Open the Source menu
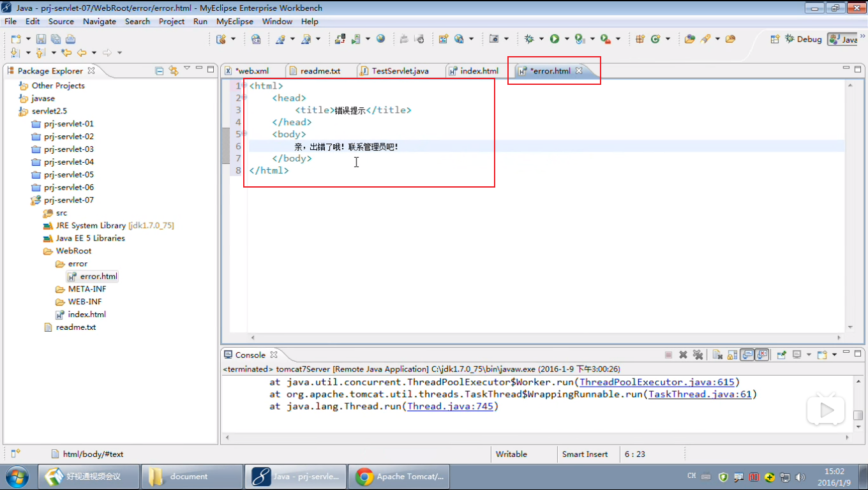The height and width of the screenshot is (490, 868). pyautogui.click(x=61, y=21)
